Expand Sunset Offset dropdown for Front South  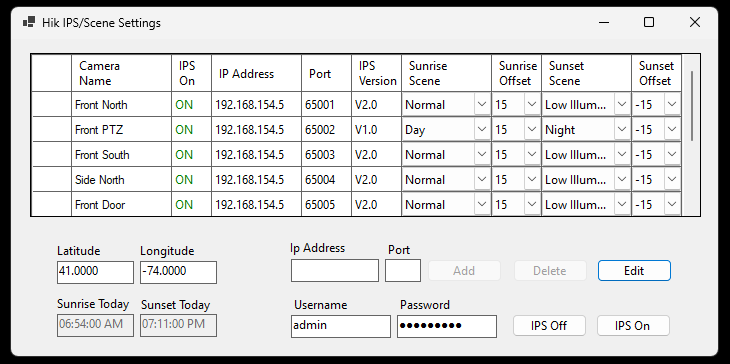pyautogui.click(x=672, y=155)
